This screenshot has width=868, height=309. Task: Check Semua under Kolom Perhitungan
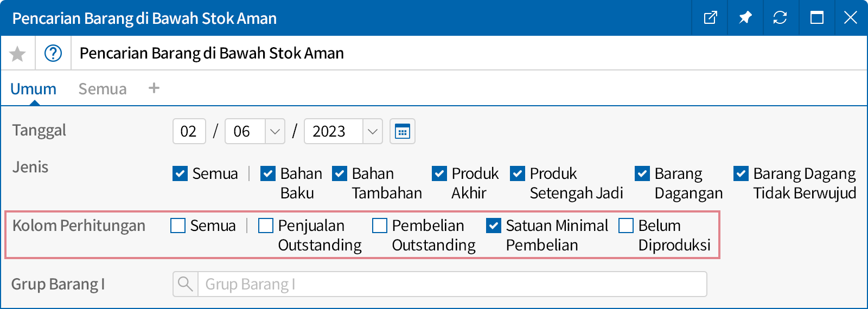[x=178, y=226]
